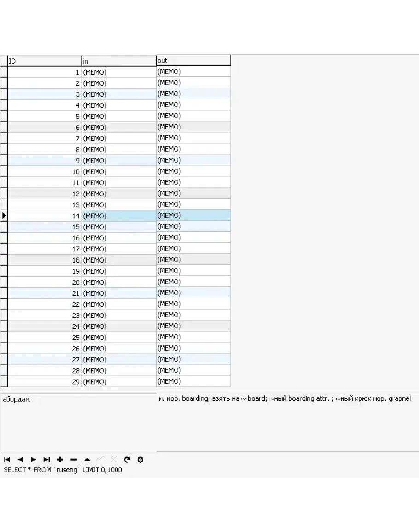Click the edit record triangle icon
The image size is (419, 532).
coord(87,460)
